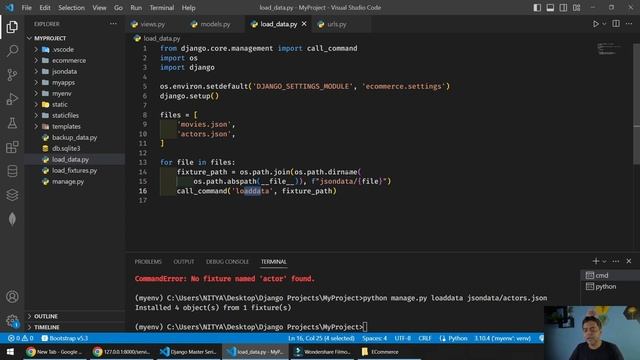Switch to the OUTPUT panel tab
The height and width of the screenshot is (360, 640).
point(184,262)
